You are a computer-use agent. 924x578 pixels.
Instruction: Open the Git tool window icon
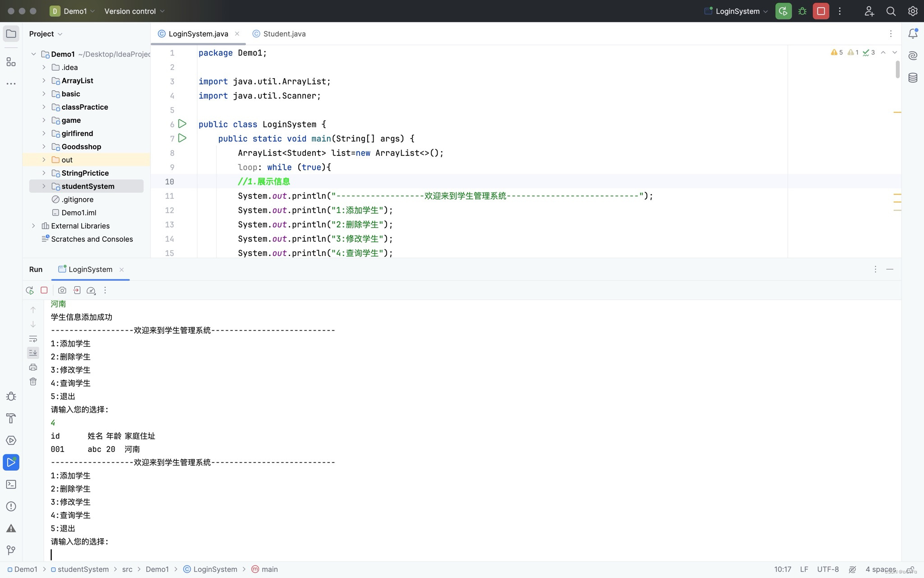coord(11,550)
